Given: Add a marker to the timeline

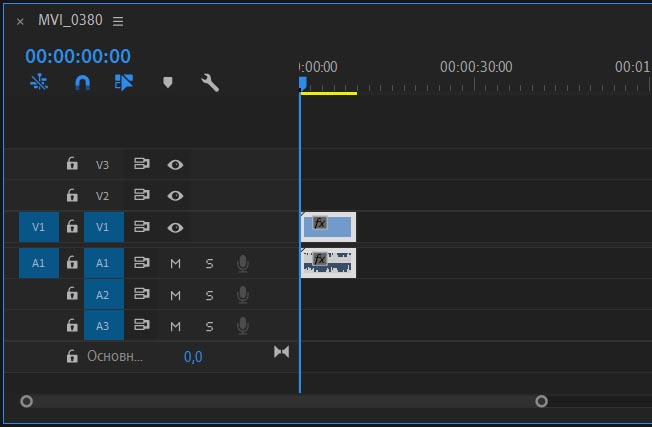Looking at the screenshot, I should [168, 82].
